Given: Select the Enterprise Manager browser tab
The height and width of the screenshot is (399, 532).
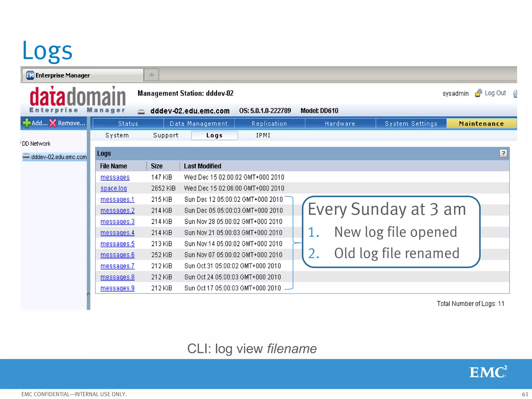Looking at the screenshot, I should point(83,75).
